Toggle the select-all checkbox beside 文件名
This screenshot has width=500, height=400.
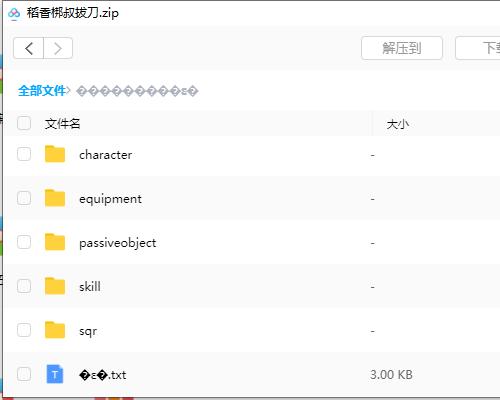(24, 123)
